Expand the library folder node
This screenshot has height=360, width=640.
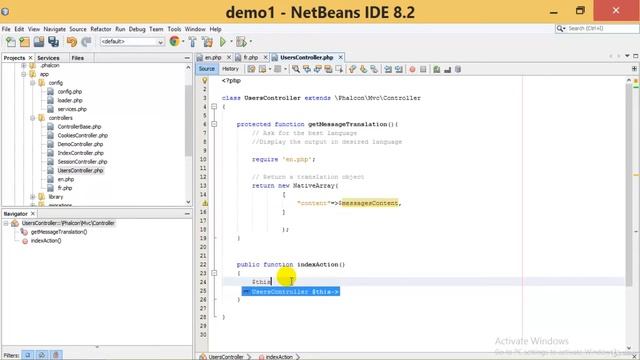click(33, 197)
